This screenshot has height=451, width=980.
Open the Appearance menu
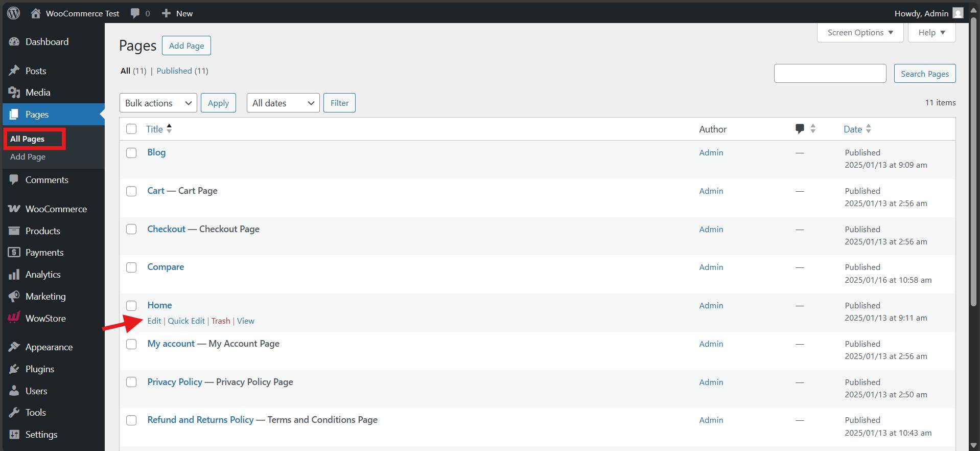click(54, 347)
